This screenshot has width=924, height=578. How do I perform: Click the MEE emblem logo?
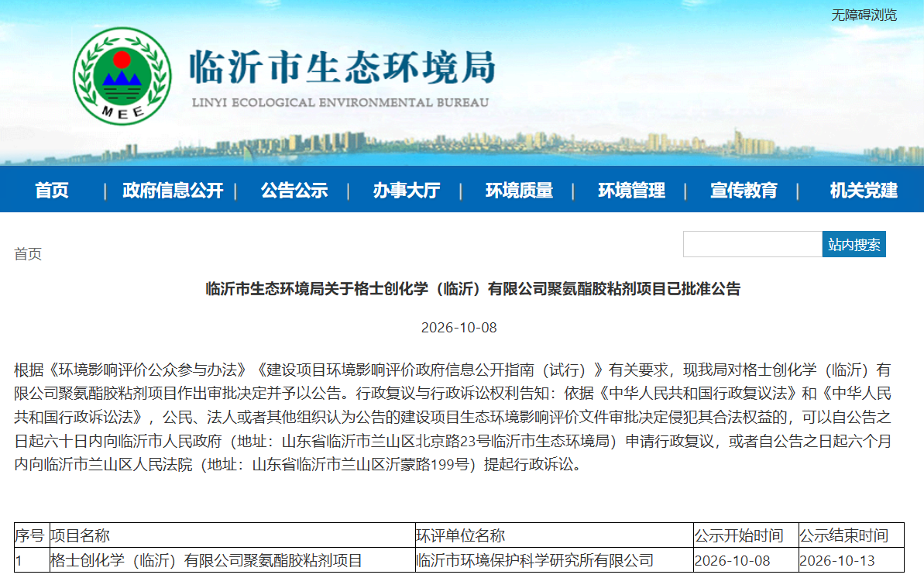(122, 76)
